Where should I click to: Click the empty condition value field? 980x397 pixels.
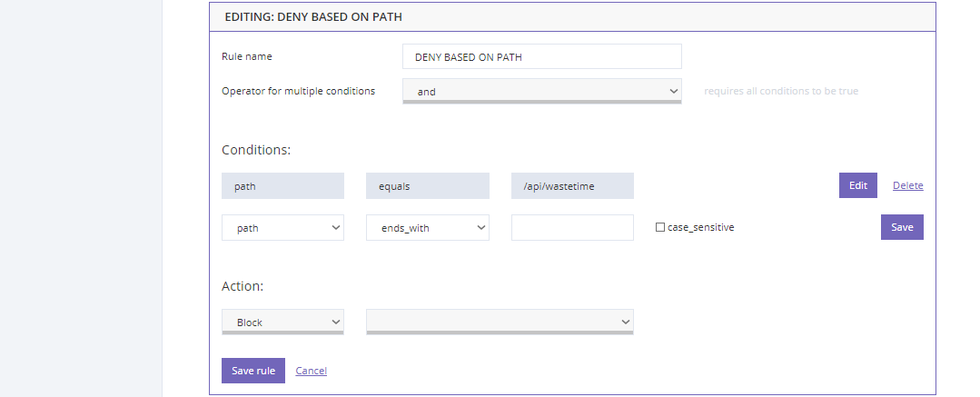[x=572, y=228]
